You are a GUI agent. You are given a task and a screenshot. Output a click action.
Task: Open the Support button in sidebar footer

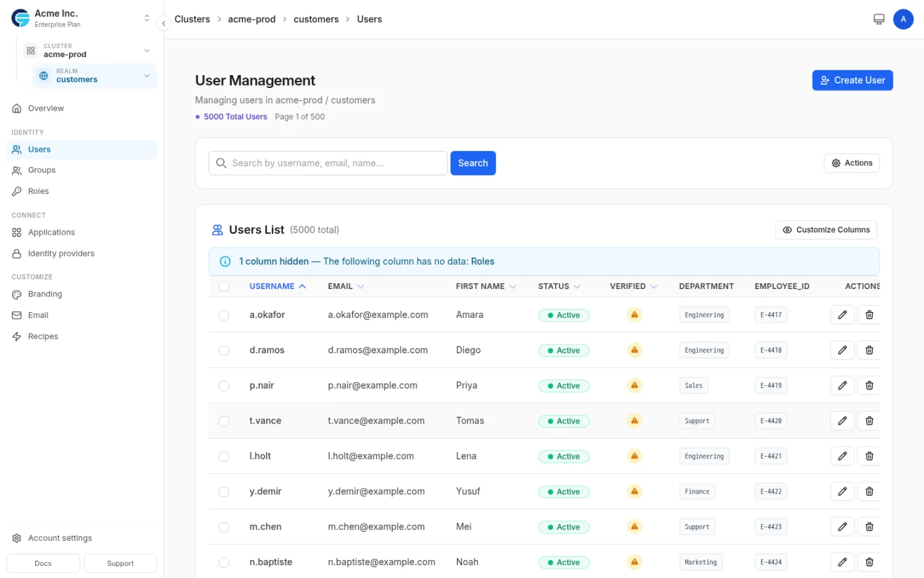tap(120, 564)
